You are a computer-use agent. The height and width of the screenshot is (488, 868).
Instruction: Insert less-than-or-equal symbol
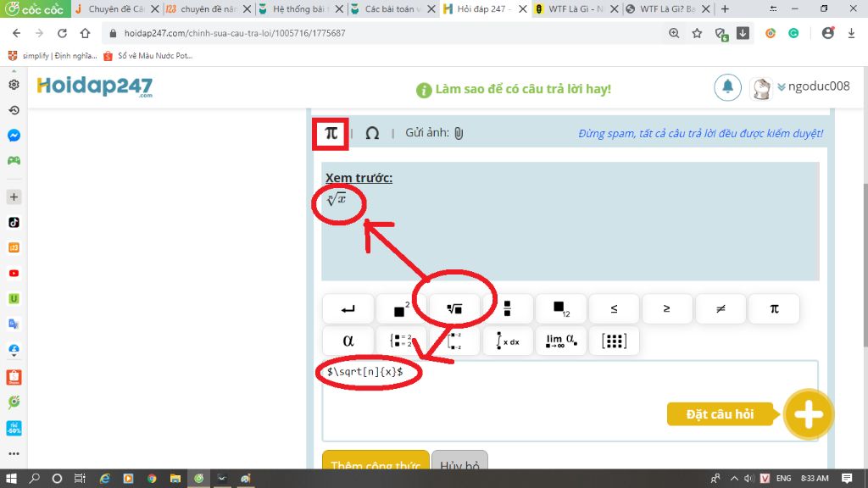(614, 308)
